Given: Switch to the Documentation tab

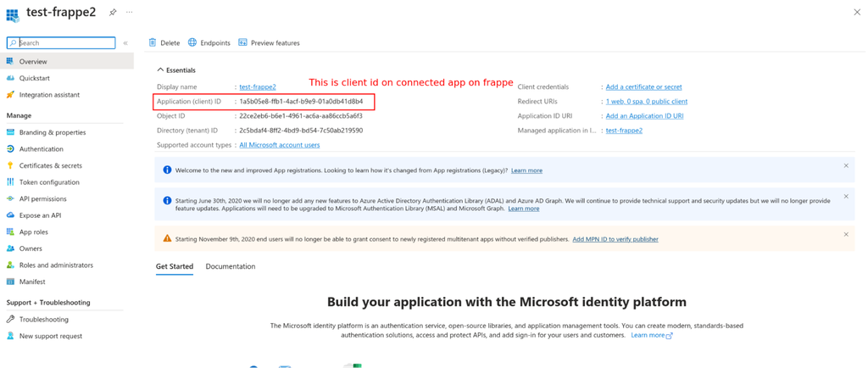Looking at the screenshot, I should pyautogui.click(x=231, y=267).
